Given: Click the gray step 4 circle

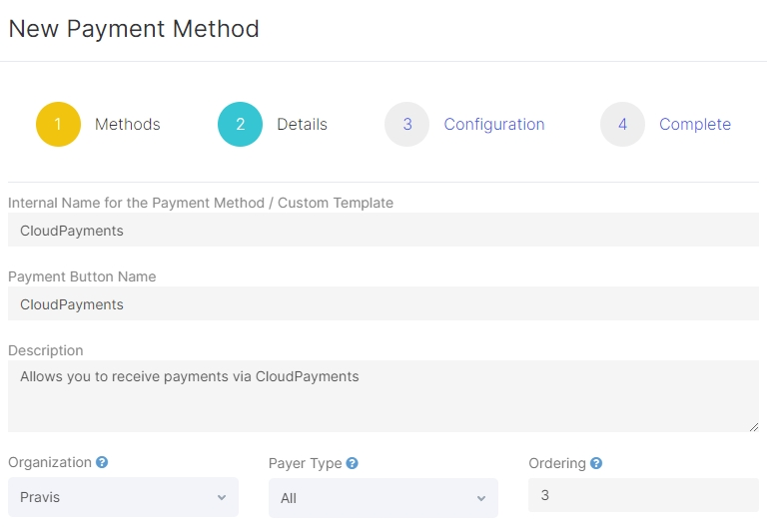Looking at the screenshot, I should (622, 125).
